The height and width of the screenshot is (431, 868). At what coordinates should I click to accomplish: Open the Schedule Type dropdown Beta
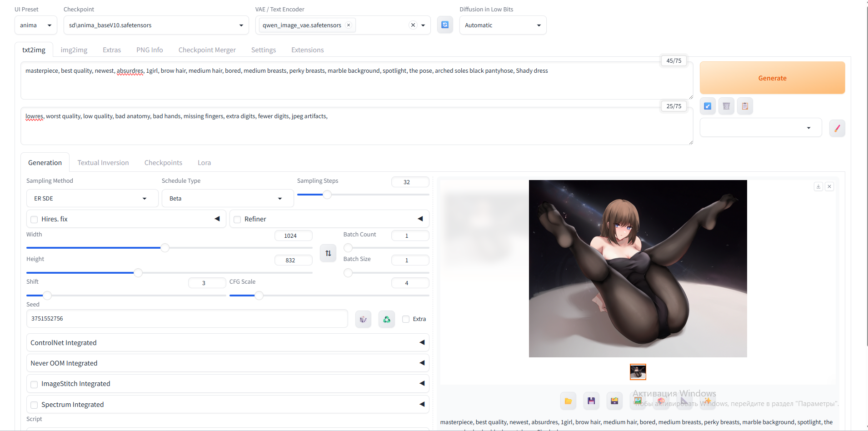(x=228, y=198)
